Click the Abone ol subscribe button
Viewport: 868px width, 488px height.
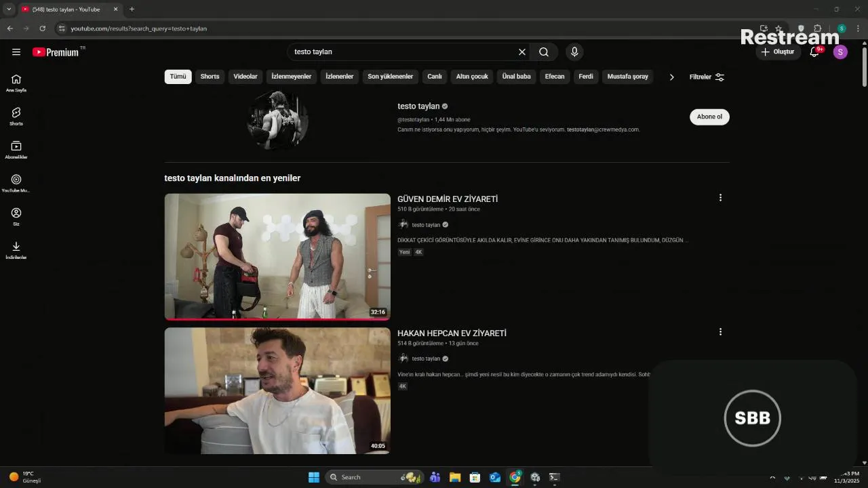tap(709, 117)
